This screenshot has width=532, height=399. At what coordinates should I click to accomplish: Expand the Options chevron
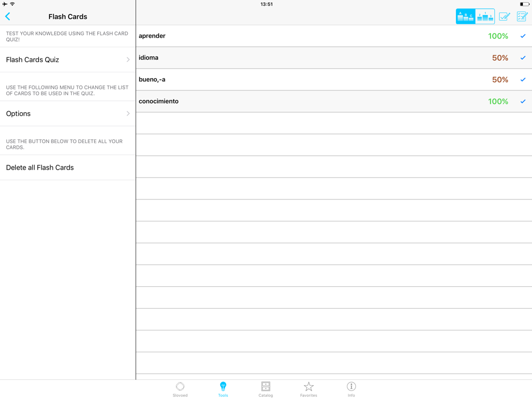(128, 114)
